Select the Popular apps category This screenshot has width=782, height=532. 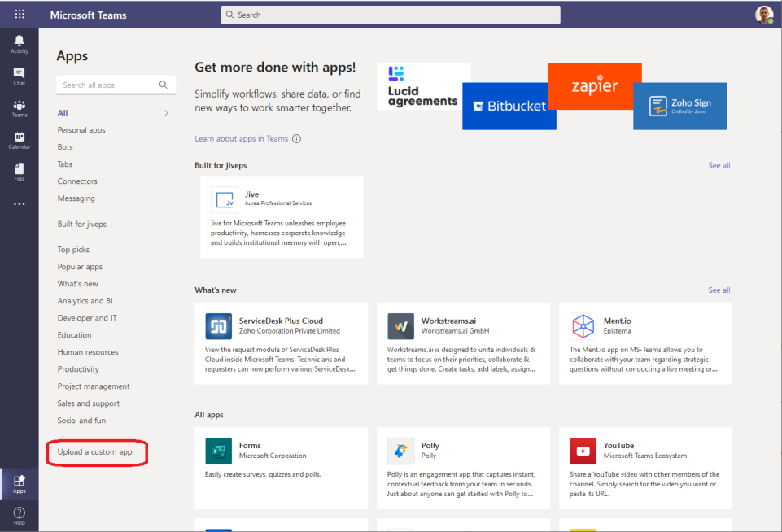click(x=80, y=266)
